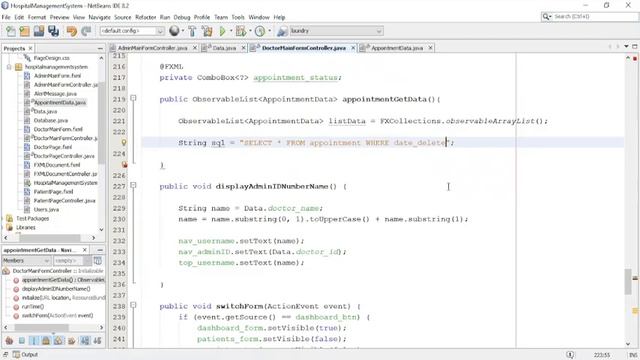This screenshot has width=640, height=360.
Task: Toggle Sort by Name button in Navigator
Action: coord(85,340)
